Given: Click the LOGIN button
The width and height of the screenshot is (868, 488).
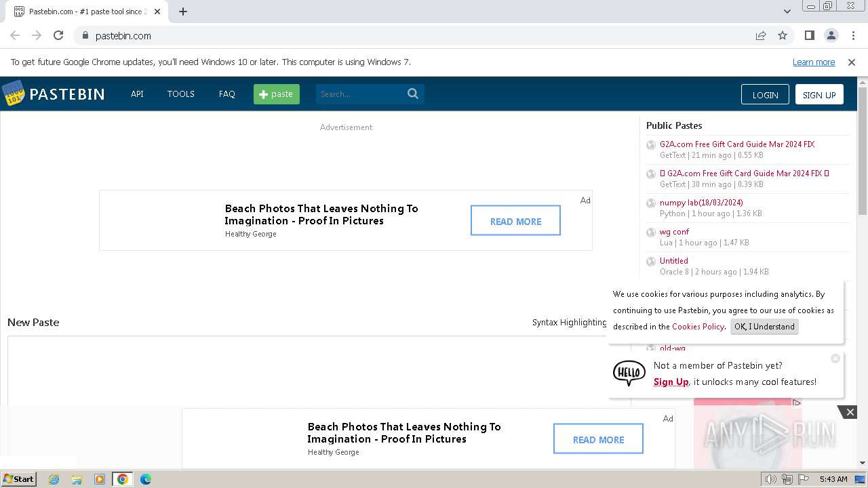Looking at the screenshot, I should pyautogui.click(x=765, y=95).
